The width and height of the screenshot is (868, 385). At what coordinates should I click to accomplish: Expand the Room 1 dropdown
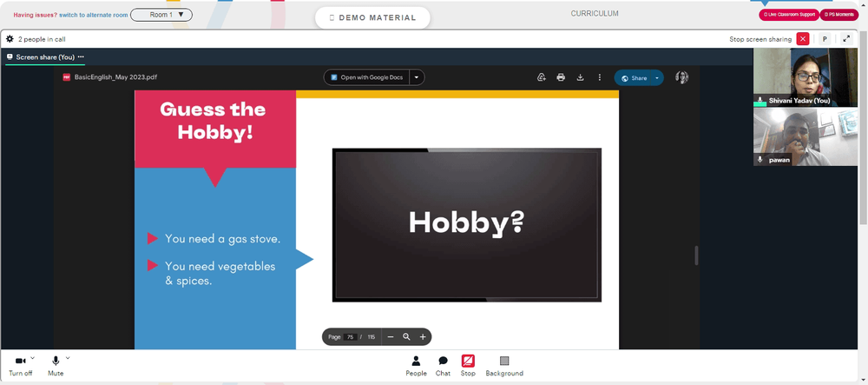[161, 15]
